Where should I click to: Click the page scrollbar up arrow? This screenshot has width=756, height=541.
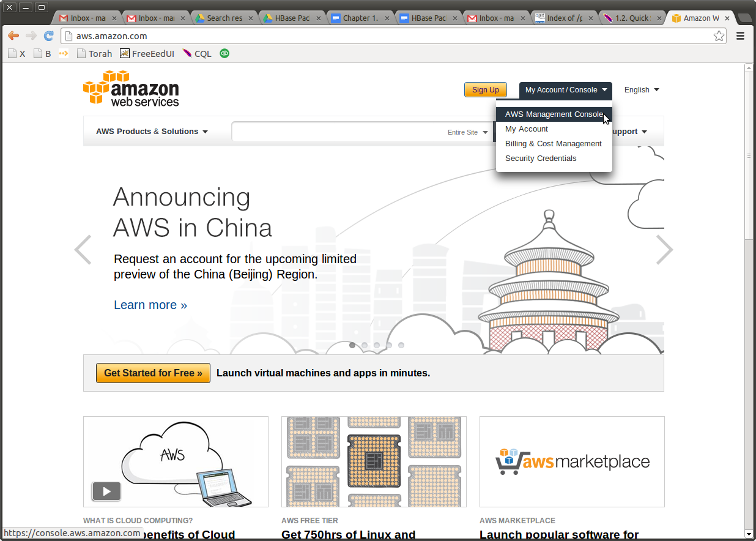pyautogui.click(x=749, y=68)
